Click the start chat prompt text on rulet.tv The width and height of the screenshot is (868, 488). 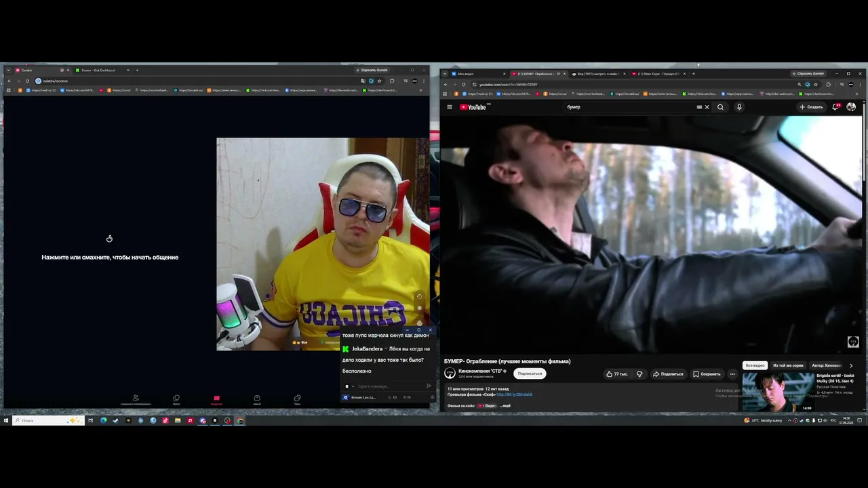pos(110,258)
